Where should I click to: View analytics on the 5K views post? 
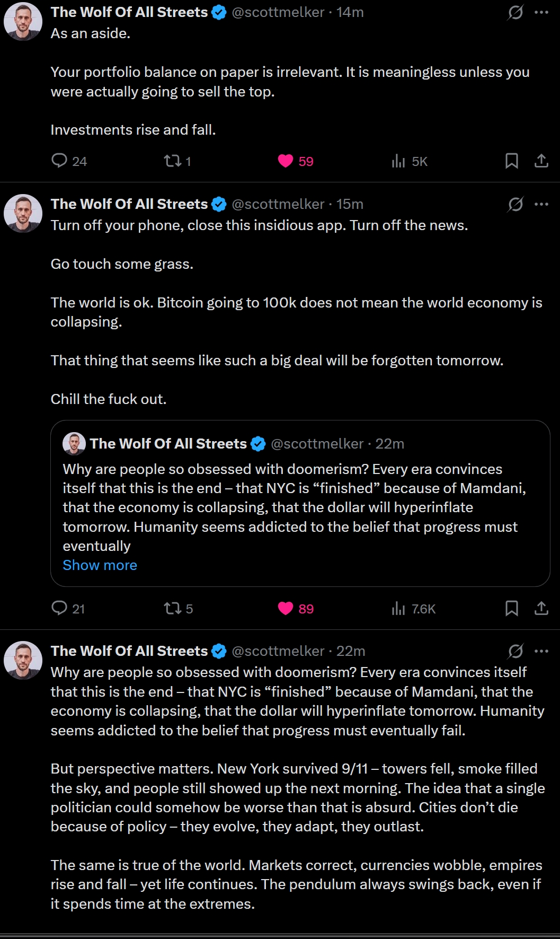coord(398,161)
